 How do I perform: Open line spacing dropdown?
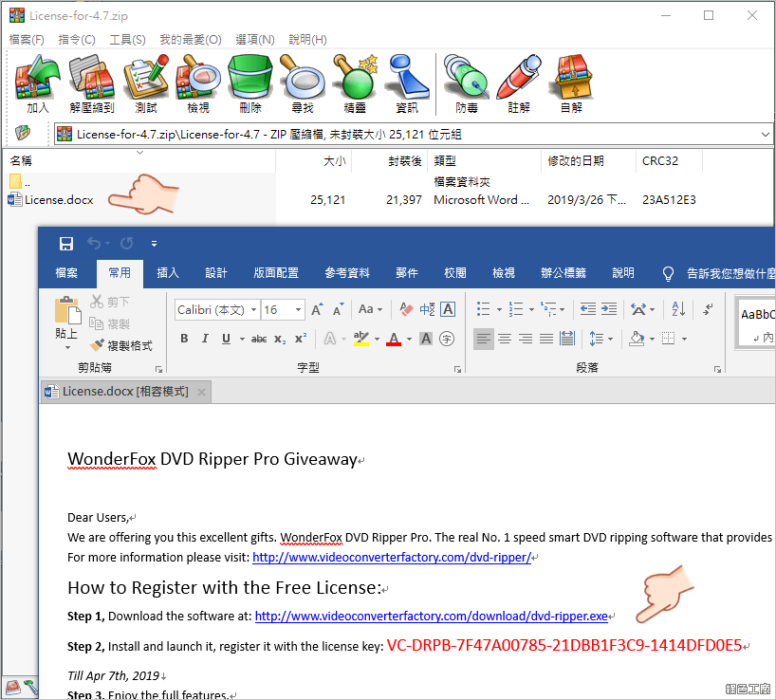[x=601, y=339]
